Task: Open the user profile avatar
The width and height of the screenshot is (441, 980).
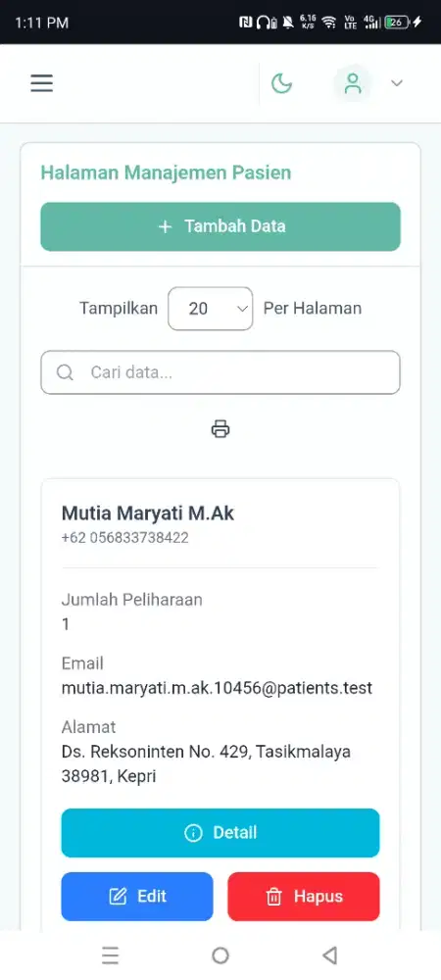Action: [x=353, y=83]
